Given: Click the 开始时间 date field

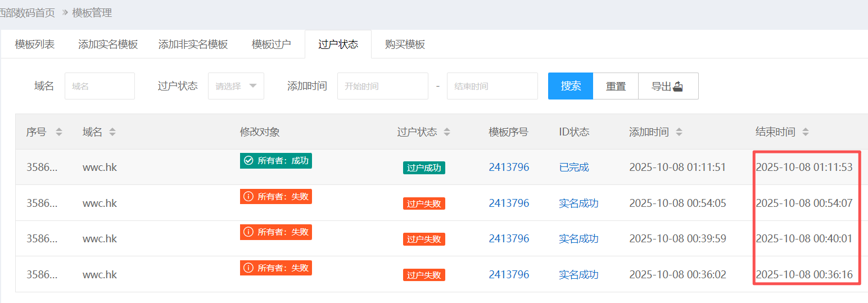Looking at the screenshot, I should (383, 86).
